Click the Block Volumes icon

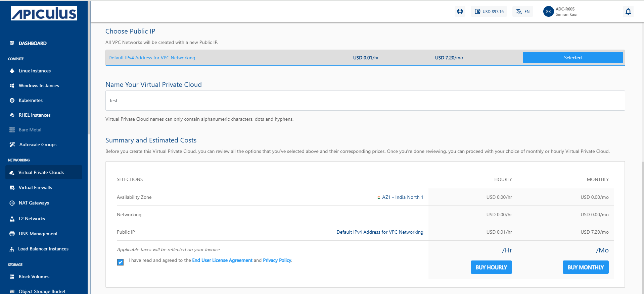pos(12,277)
